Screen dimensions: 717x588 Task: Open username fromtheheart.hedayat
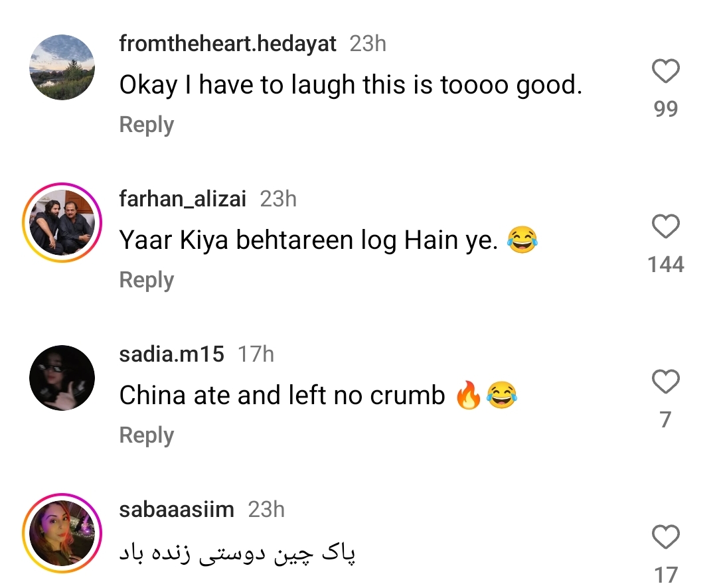[x=228, y=44]
